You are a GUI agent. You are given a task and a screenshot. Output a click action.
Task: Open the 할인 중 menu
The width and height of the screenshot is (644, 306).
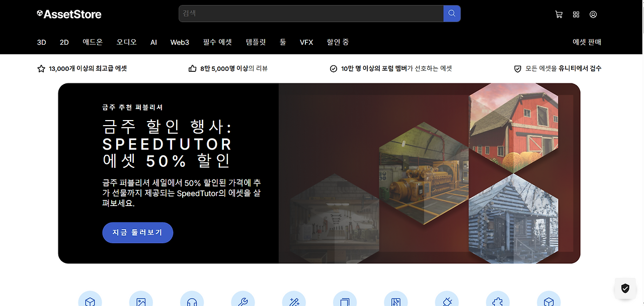point(338,42)
